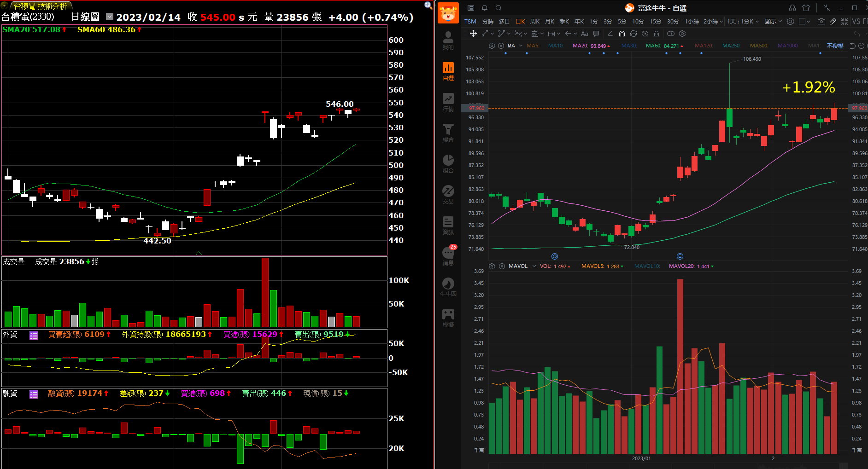
Task: Toggle the MAVOL5 line off
Action: click(602, 266)
